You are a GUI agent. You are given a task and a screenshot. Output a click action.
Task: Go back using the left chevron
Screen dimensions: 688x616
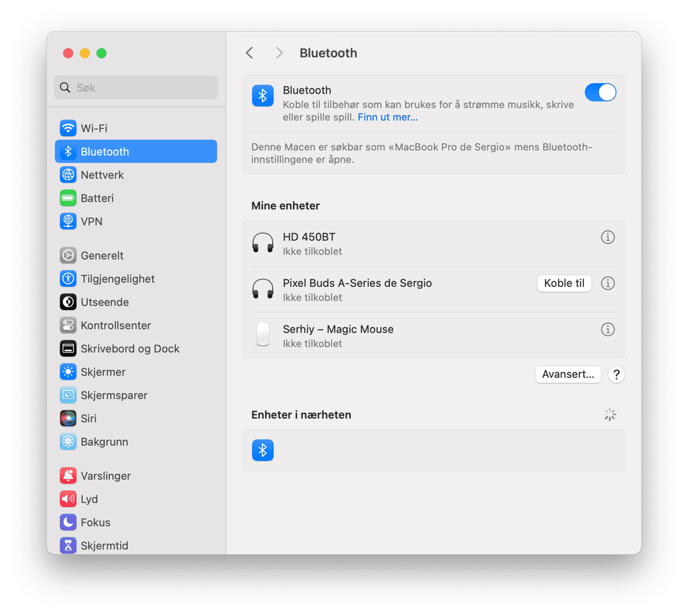click(250, 53)
